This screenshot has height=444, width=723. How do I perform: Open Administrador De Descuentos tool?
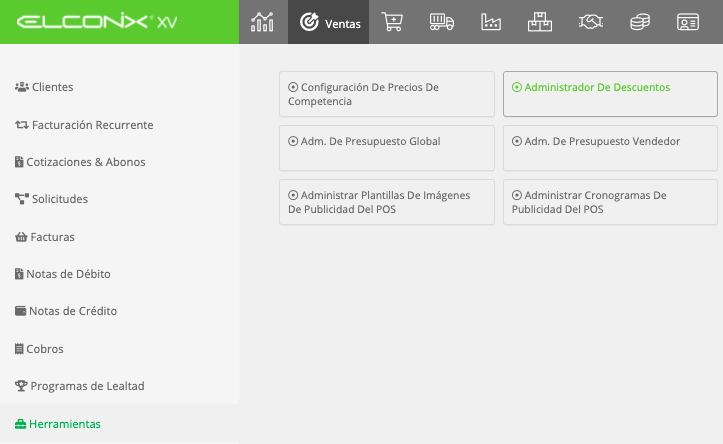[610, 94]
